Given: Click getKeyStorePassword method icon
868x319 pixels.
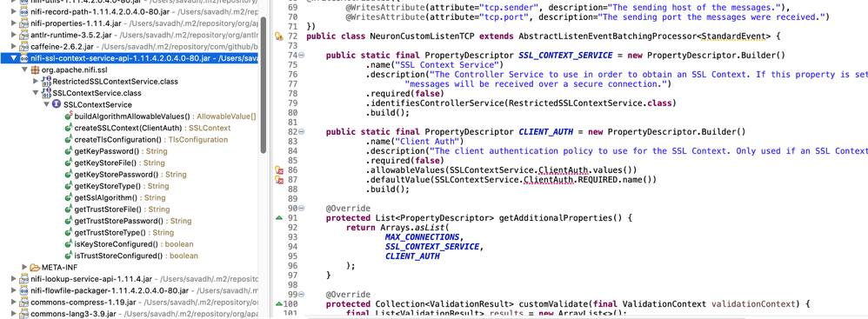Looking at the screenshot, I should (68, 174).
